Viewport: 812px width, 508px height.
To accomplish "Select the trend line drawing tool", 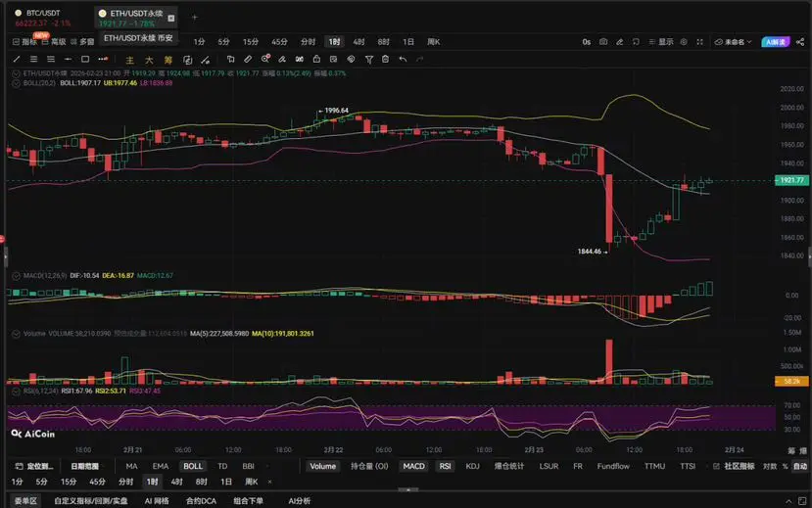I will 17,60.
